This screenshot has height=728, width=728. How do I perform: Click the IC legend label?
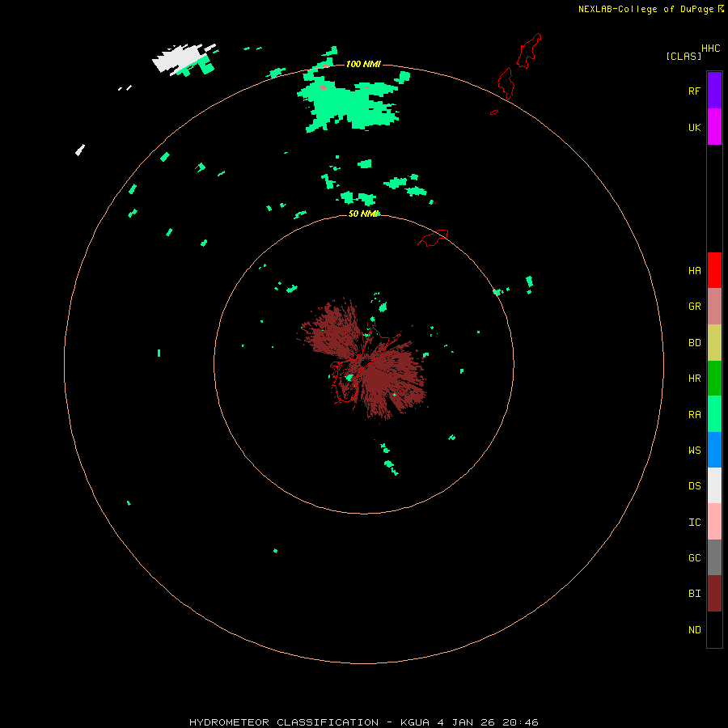click(694, 523)
